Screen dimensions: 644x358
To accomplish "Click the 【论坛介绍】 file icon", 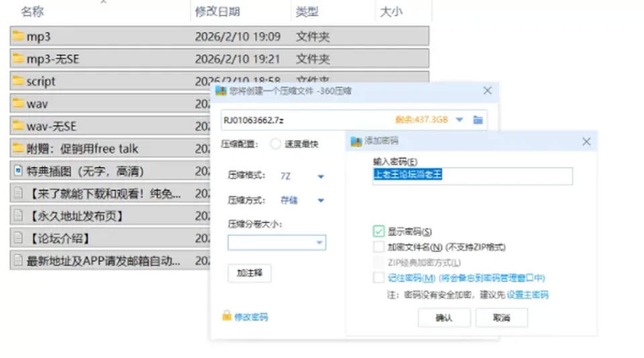I will [18, 238].
